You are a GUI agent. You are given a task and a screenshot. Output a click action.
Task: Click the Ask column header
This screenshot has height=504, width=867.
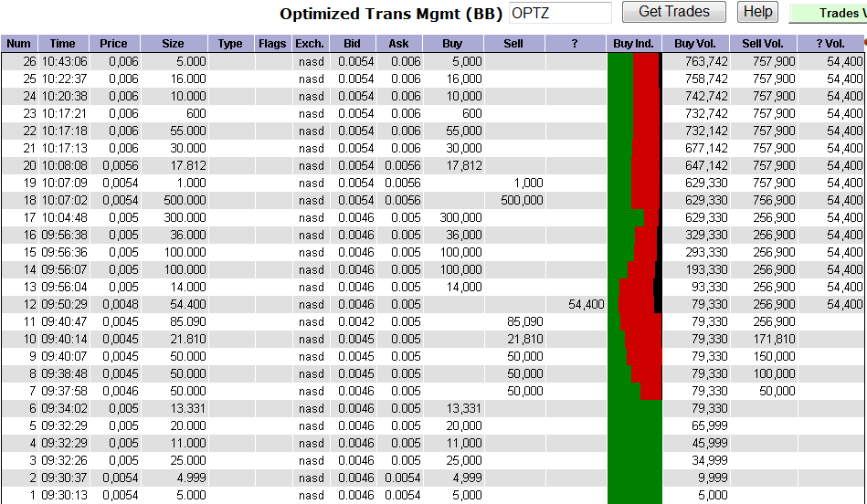399,44
